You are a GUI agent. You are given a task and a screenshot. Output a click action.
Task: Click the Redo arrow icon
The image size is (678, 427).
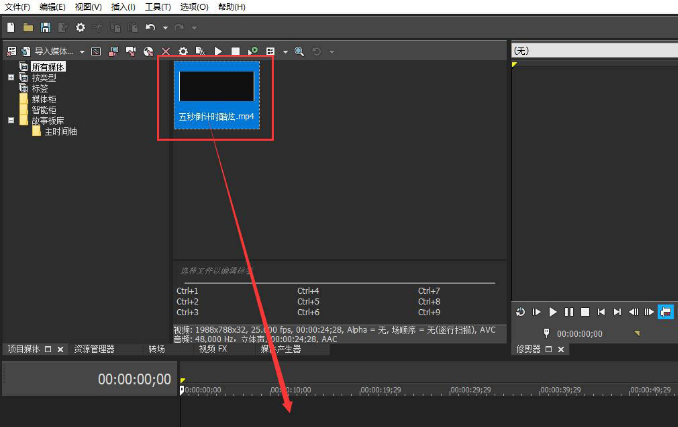[179, 28]
